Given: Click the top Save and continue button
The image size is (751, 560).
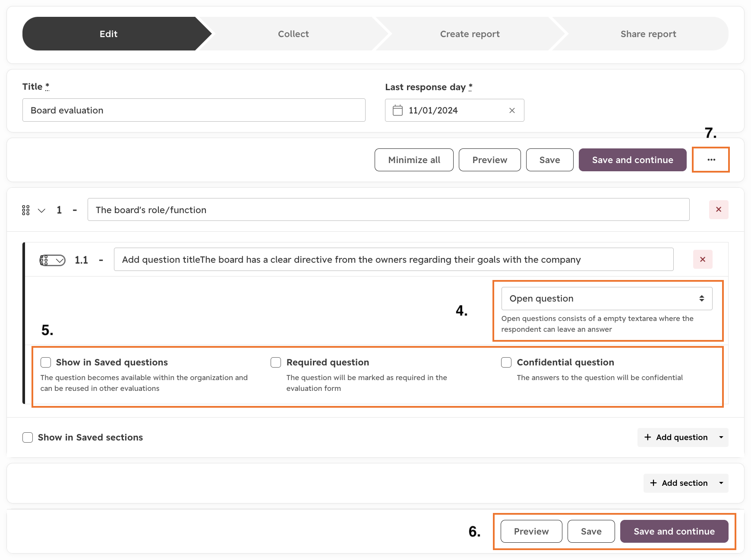Looking at the screenshot, I should (x=633, y=160).
